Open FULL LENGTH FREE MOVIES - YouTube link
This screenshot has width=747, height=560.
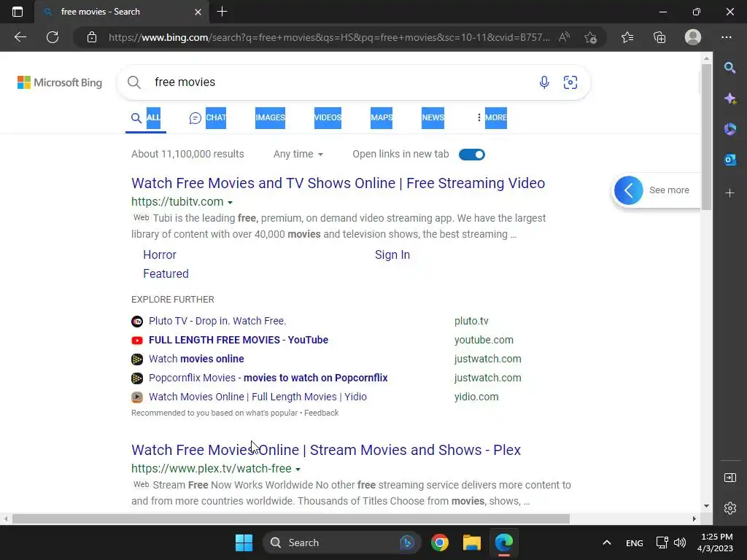tap(239, 340)
